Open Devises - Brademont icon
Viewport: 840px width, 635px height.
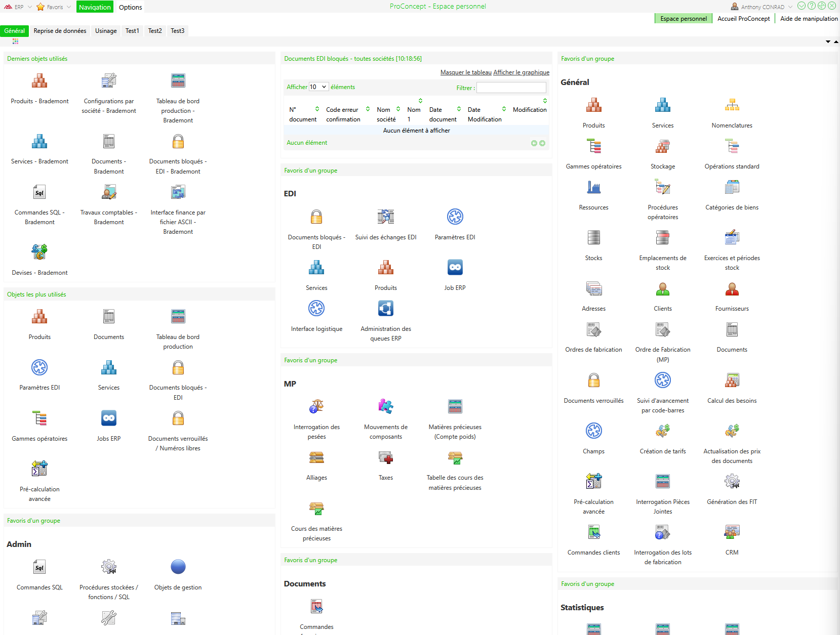pos(39,252)
